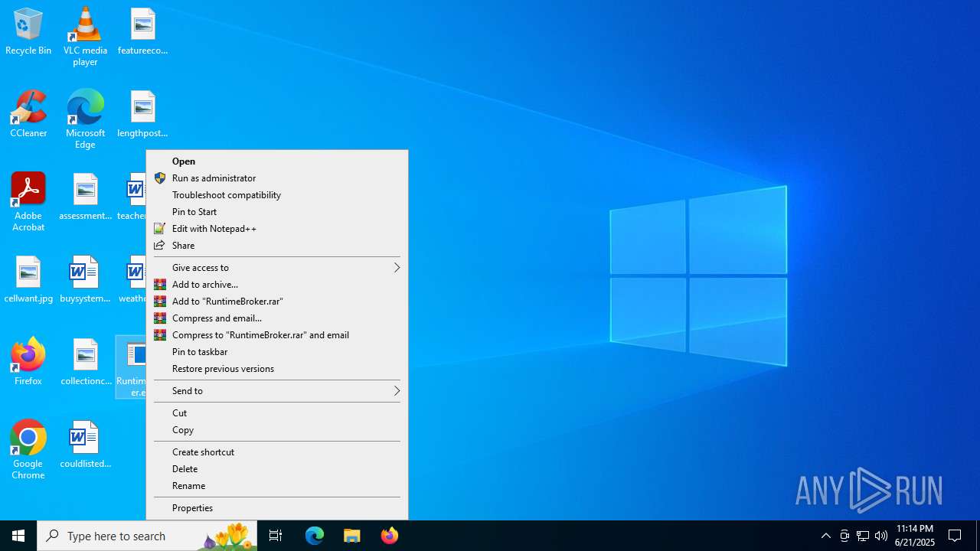
Task: Open the Action Center notifications
Action: tap(955, 536)
